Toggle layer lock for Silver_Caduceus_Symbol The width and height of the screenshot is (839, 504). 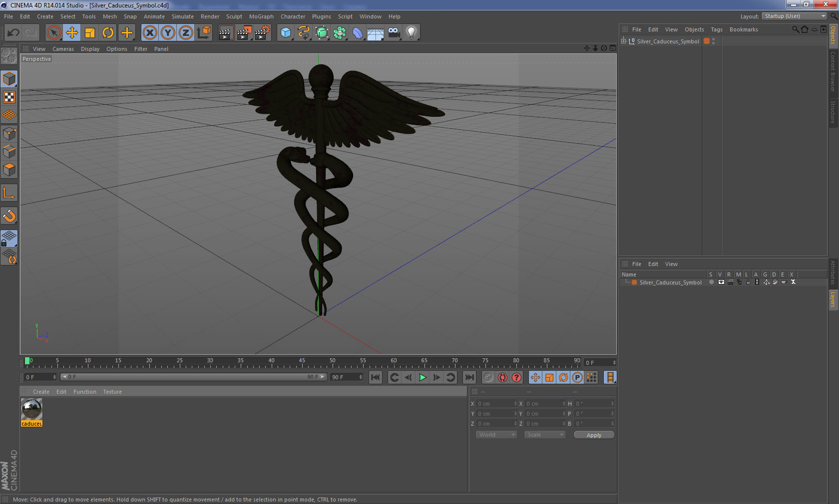pos(748,282)
